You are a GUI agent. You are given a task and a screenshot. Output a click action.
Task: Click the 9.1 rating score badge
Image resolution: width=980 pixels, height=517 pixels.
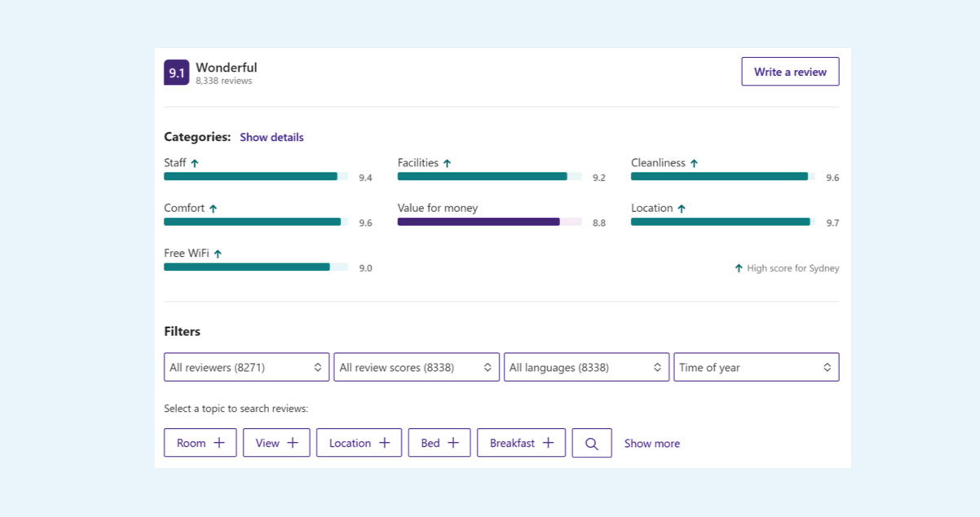pos(176,73)
